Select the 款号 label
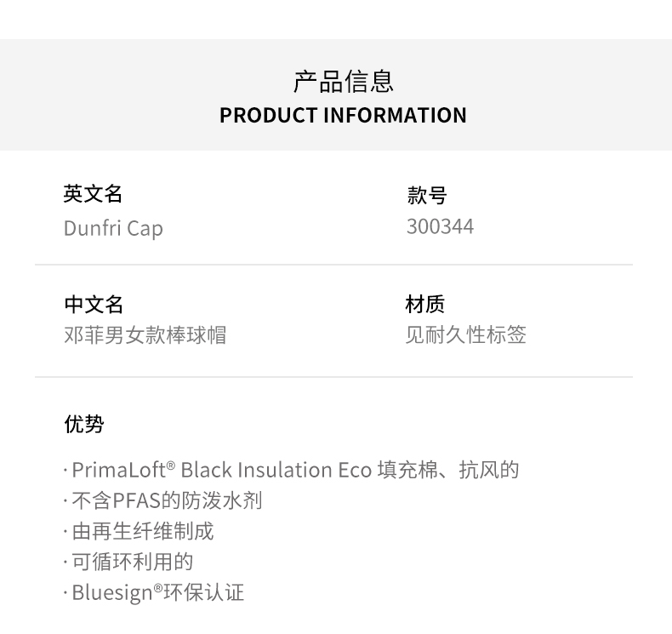Viewport: 672px width, 634px height. click(426, 196)
